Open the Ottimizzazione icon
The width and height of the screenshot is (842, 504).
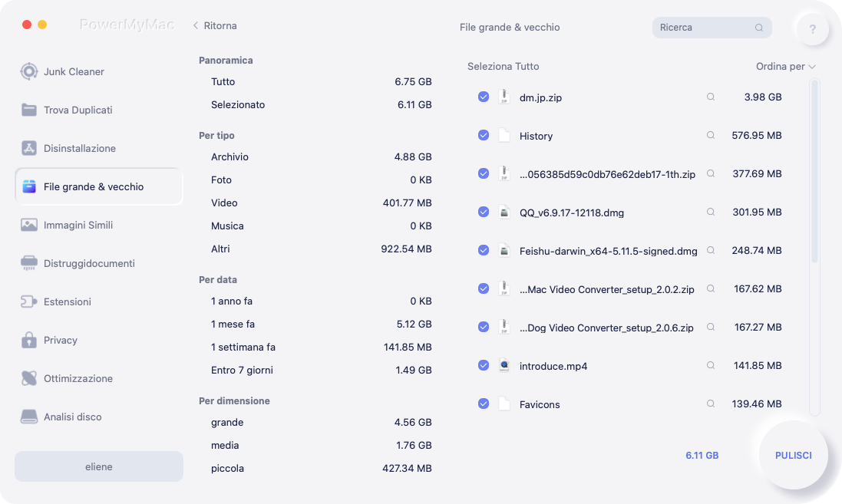(x=29, y=378)
